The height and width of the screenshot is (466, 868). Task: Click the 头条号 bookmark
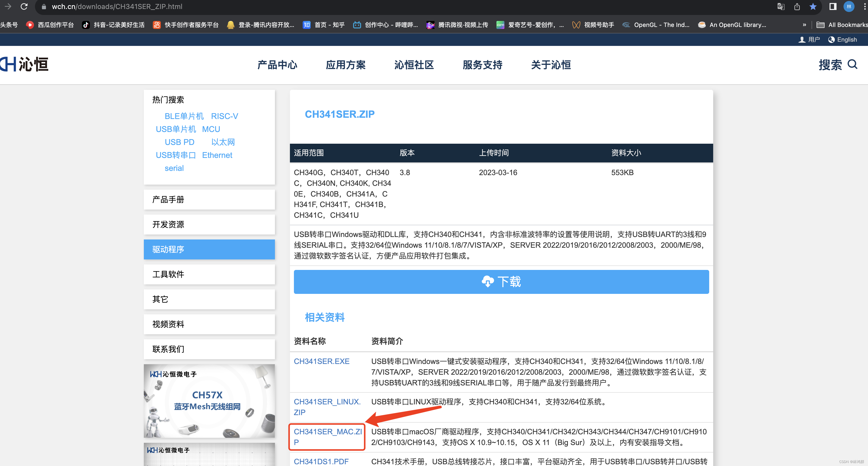(x=9, y=25)
